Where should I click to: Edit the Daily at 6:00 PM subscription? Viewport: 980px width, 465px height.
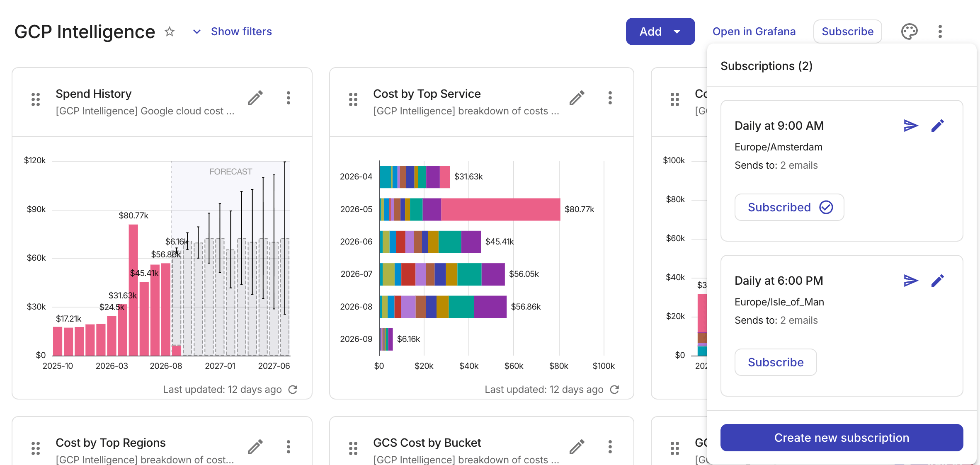click(x=938, y=281)
